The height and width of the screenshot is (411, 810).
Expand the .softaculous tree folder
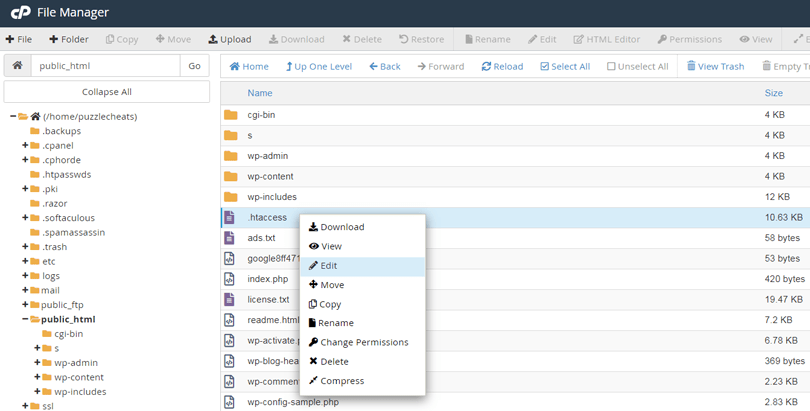pos(25,218)
